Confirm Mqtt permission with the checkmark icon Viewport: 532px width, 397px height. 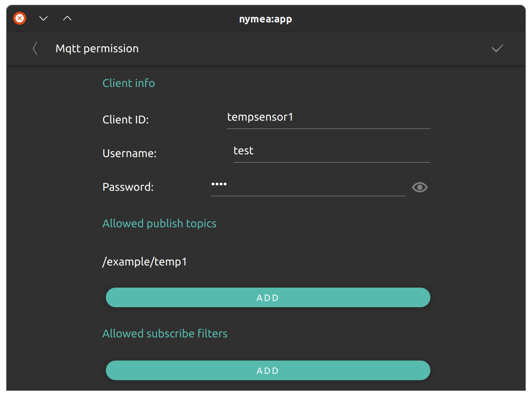pos(497,48)
